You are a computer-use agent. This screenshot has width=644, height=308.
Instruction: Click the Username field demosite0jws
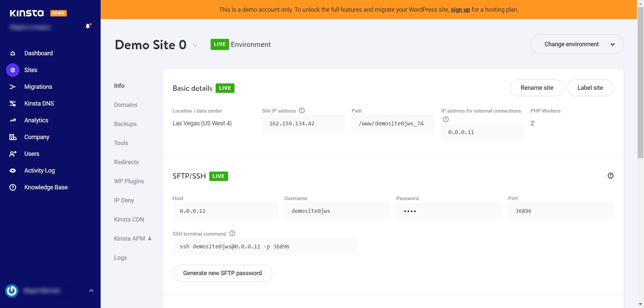point(337,211)
